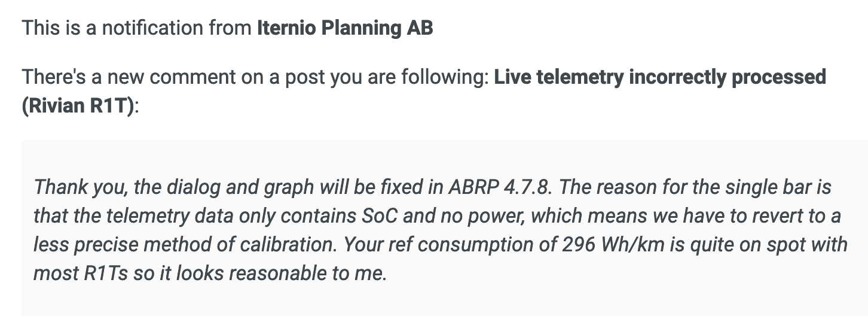Image resolution: width=868 pixels, height=316 pixels.
Task: Open the Live telemetry incorrectly processed post title
Action: click(660, 77)
